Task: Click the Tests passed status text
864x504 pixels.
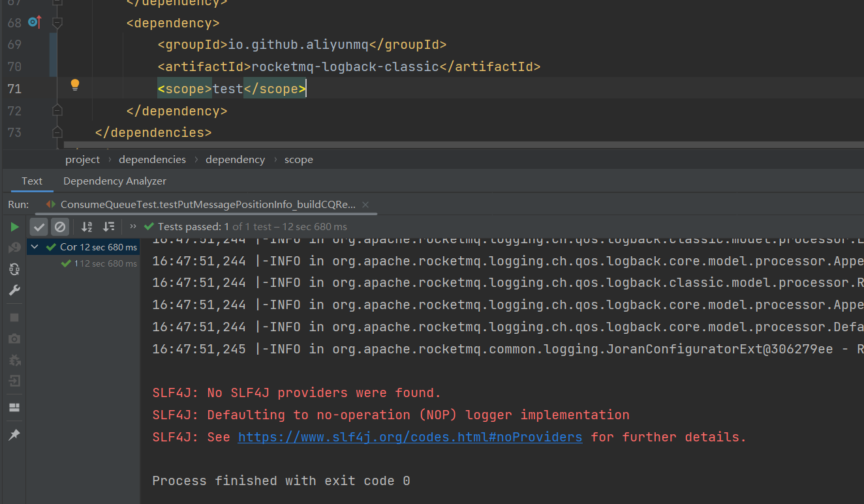Action: coord(253,227)
